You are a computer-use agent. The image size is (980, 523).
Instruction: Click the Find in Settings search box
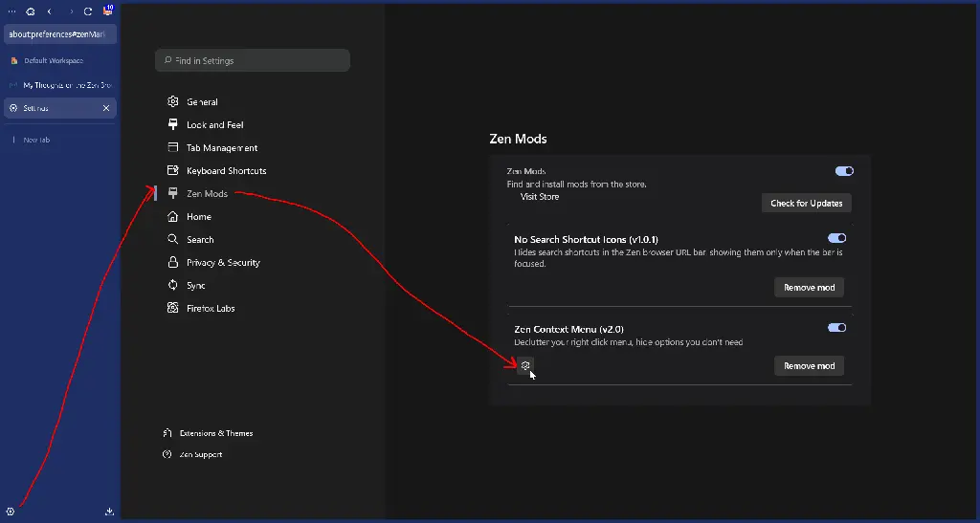pyautogui.click(x=253, y=60)
